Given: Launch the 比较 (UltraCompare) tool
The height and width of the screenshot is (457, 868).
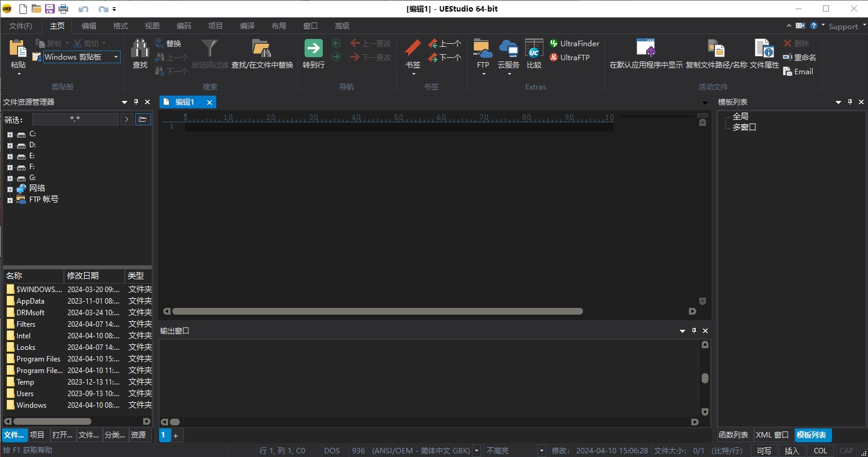Looking at the screenshot, I should (534, 54).
